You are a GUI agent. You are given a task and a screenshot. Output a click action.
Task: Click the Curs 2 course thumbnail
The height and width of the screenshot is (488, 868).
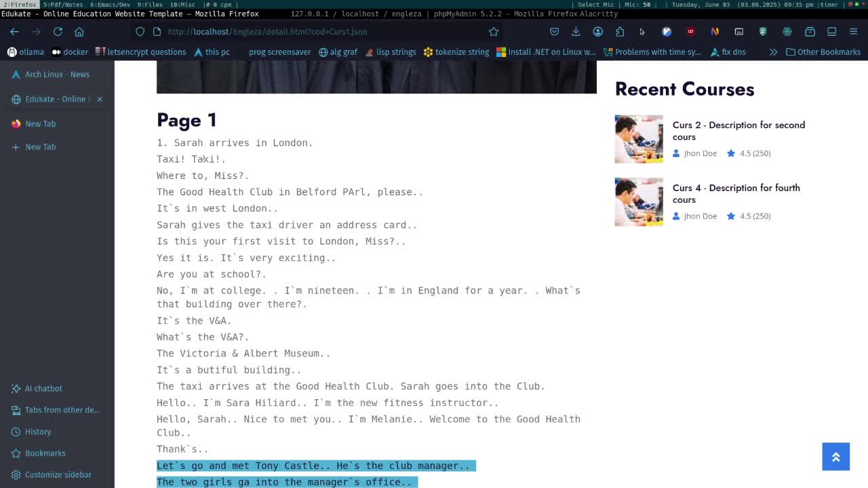(x=639, y=139)
